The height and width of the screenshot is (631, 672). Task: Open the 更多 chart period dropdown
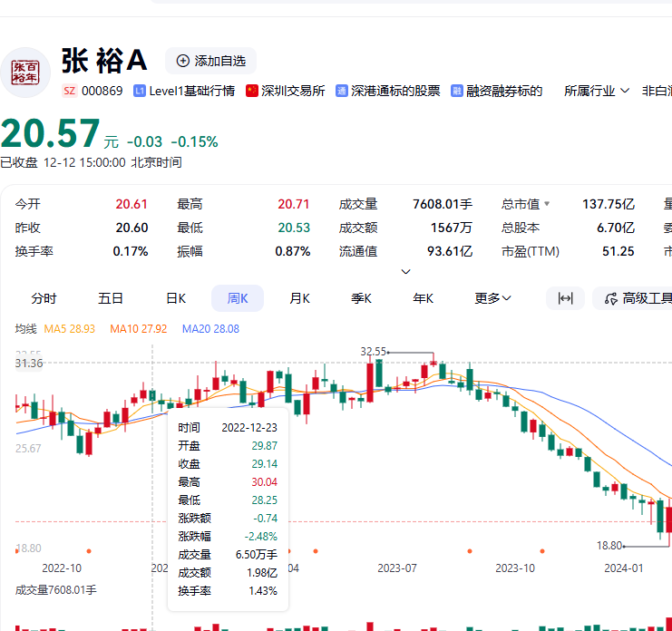point(492,298)
